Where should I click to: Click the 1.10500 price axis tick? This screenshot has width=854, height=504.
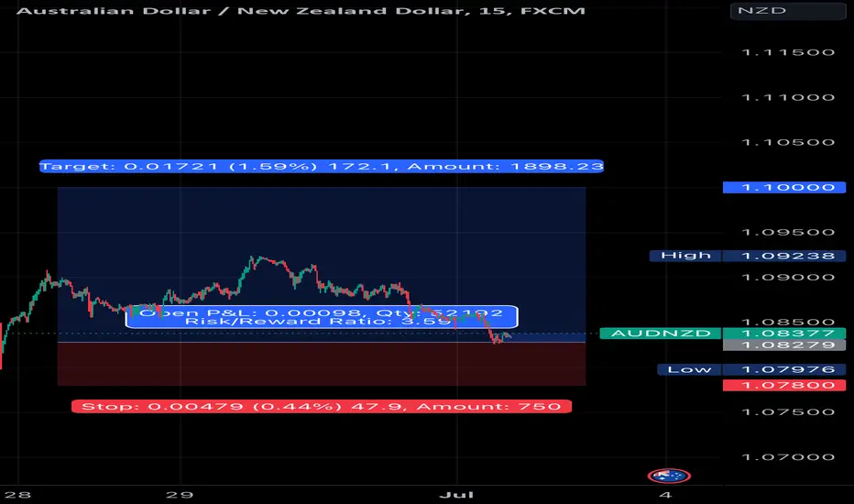coord(788,142)
